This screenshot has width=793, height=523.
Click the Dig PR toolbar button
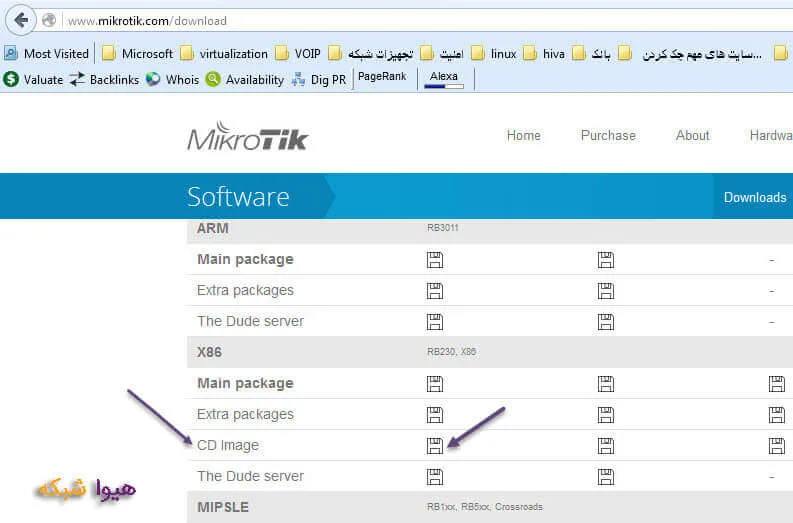[x=320, y=79]
